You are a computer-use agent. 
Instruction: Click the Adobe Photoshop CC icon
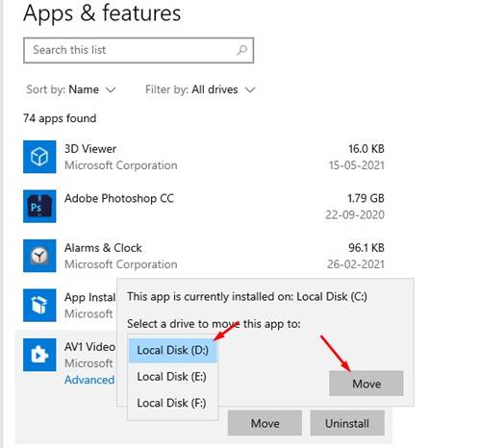(x=39, y=206)
